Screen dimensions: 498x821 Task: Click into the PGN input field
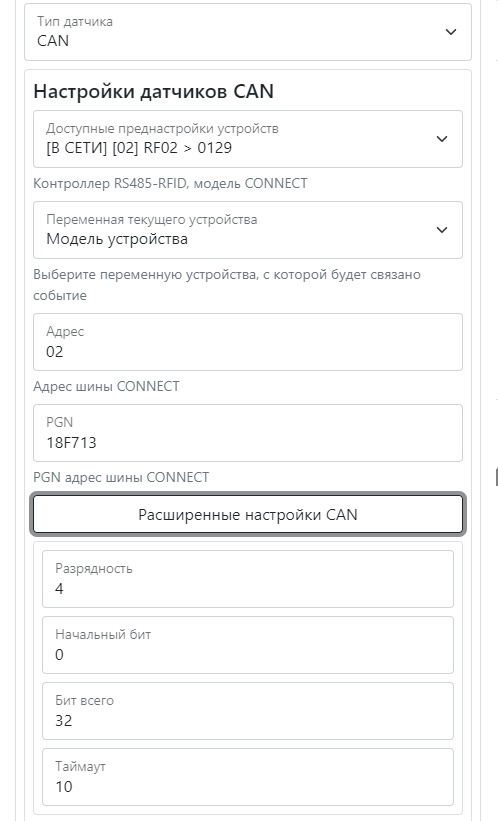(248, 433)
